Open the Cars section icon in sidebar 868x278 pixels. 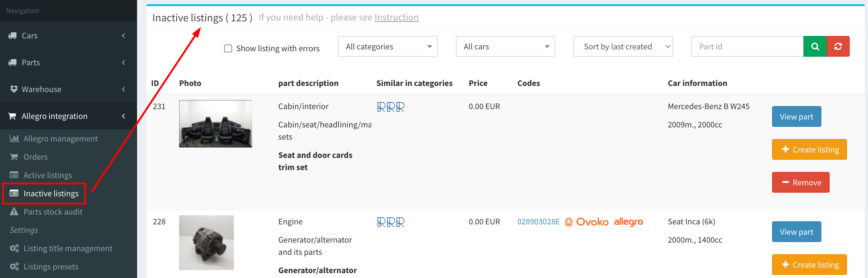tap(13, 35)
